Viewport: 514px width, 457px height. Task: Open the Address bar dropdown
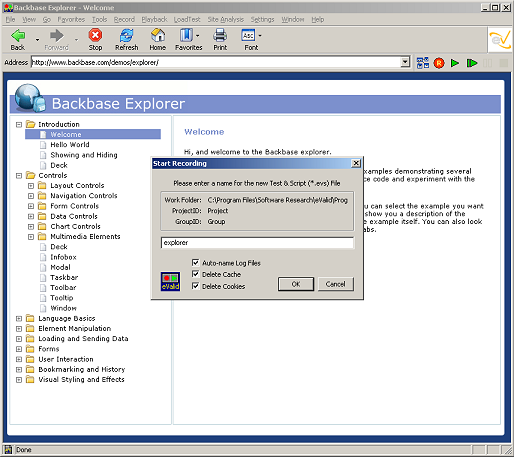point(405,62)
